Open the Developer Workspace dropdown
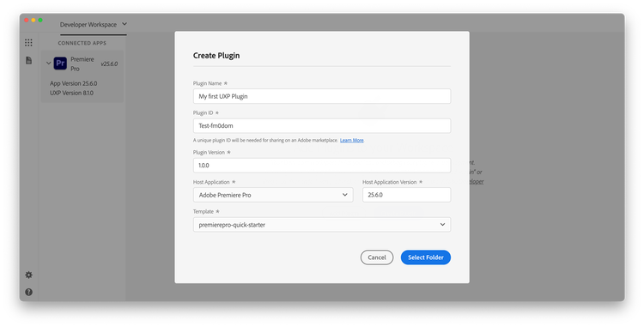The image size is (644, 327). (94, 24)
